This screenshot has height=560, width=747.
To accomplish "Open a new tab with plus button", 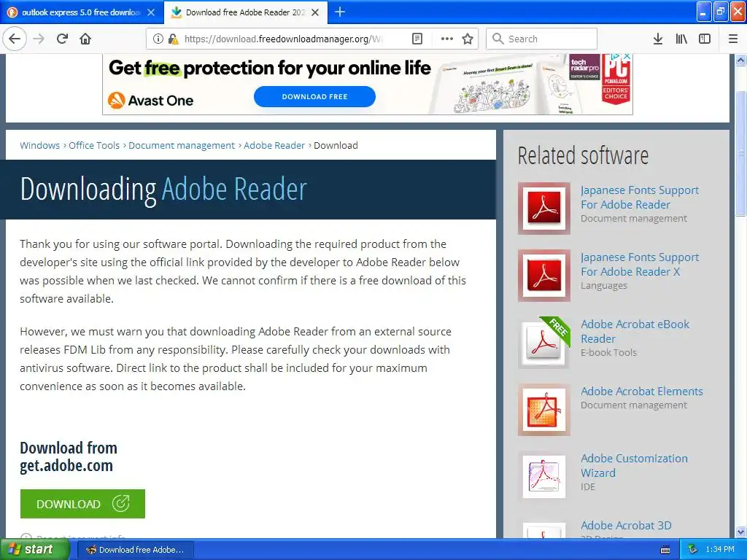I will (x=340, y=12).
